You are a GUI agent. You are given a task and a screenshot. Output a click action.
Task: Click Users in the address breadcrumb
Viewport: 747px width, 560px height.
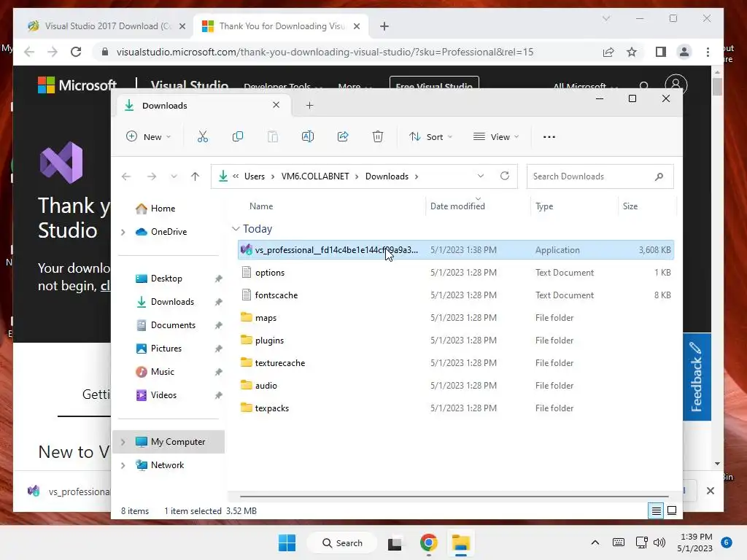(255, 176)
